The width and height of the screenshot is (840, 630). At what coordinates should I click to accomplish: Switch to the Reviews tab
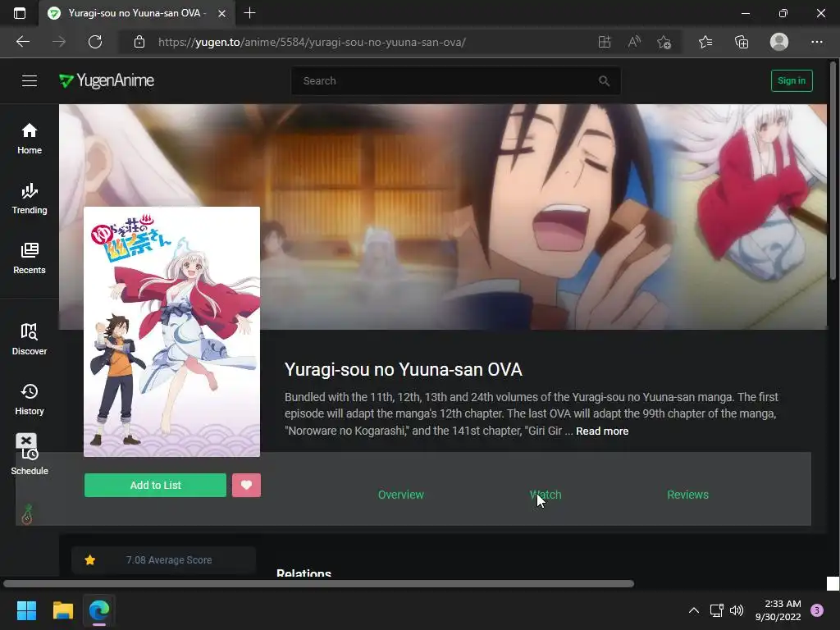(688, 495)
